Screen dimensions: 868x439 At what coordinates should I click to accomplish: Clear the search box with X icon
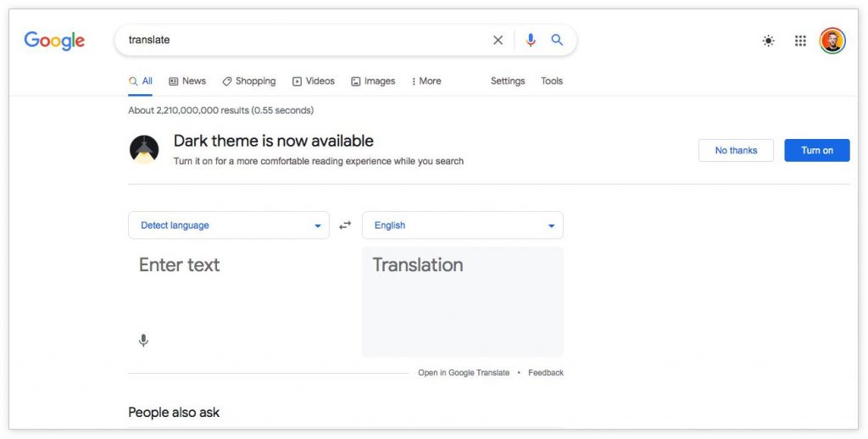[x=498, y=40]
